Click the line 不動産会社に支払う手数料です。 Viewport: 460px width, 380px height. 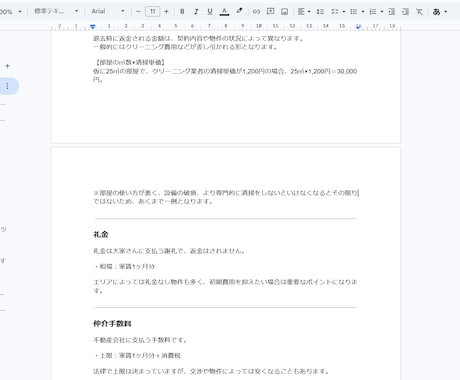click(140, 340)
